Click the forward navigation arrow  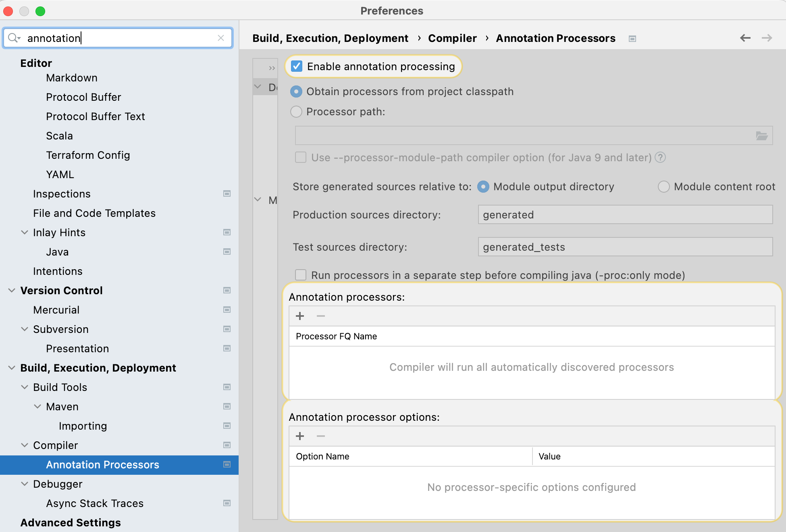tap(767, 38)
